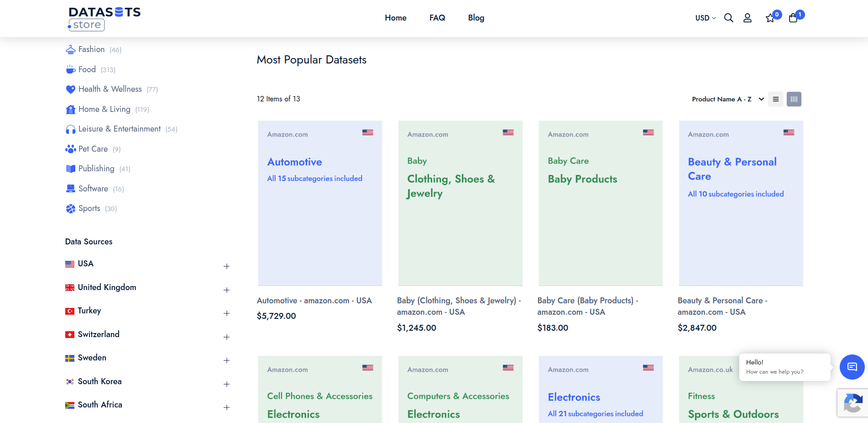Go to the Home menu item
The height and width of the screenshot is (423, 868).
point(396,18)
